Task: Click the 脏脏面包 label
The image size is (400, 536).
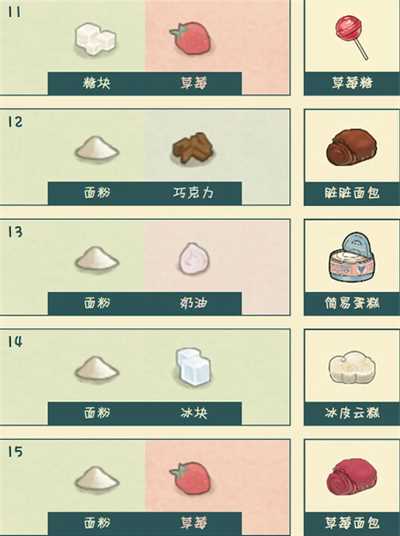Action: [352, 193]
